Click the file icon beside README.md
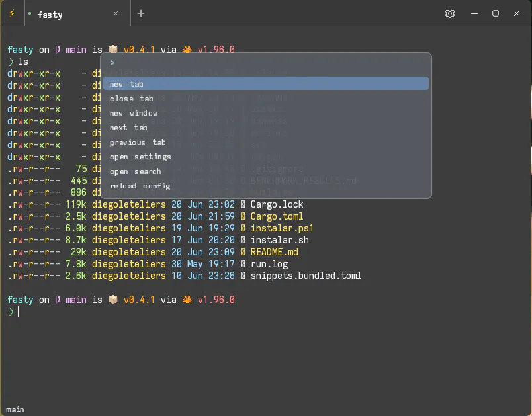This screenshot has height=416, width=532. [243, 252]
